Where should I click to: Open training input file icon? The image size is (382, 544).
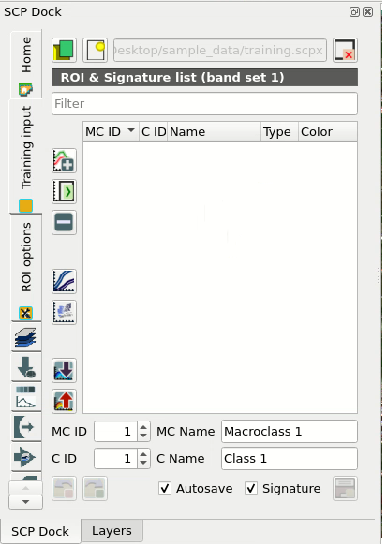pyautogui.click(x=64, y=50)
